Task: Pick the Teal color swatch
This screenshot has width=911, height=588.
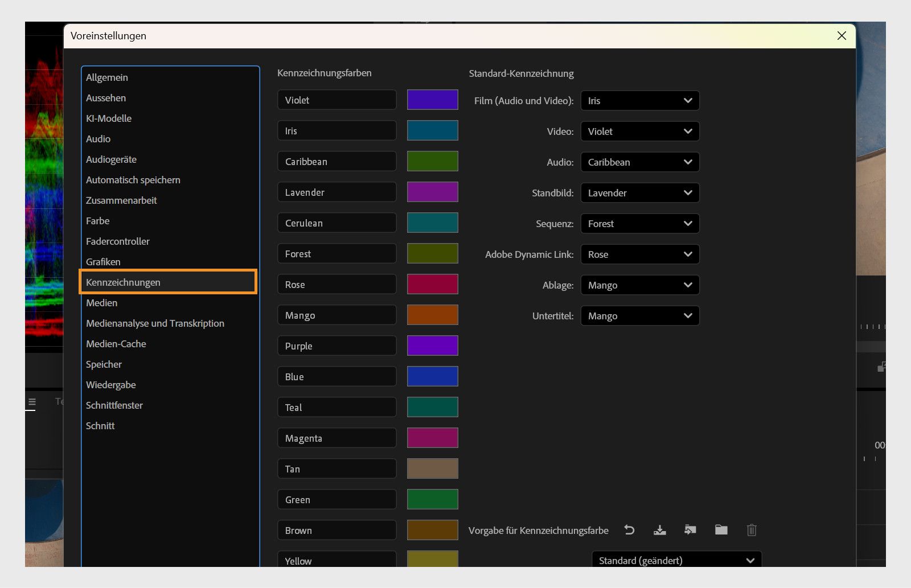Action: [x=433, y=407]
